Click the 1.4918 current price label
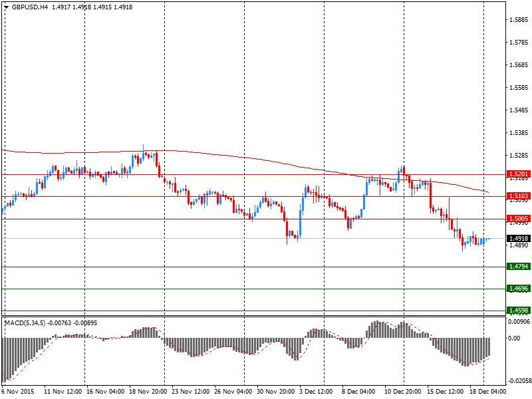Image resolution: width=532 pixels, height=399 pixels. pos(519,239)
